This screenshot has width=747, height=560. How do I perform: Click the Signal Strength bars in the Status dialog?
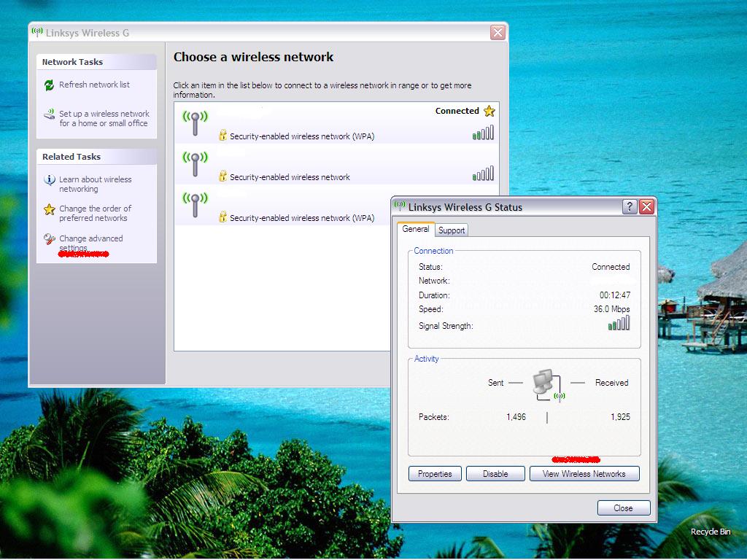[619, 323]
